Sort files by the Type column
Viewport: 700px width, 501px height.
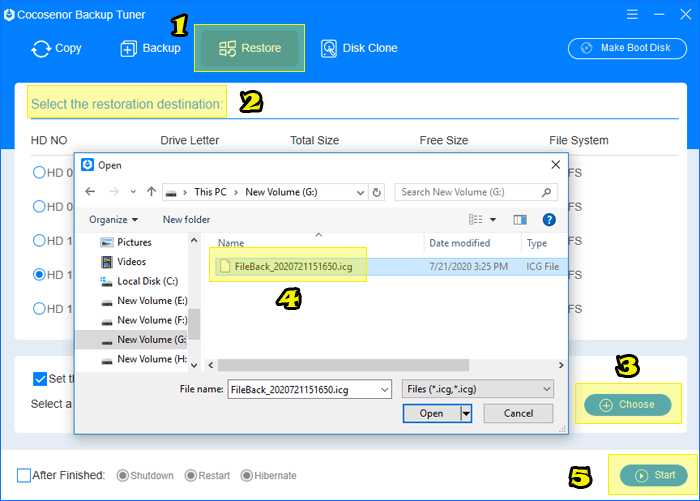(537, 243)
